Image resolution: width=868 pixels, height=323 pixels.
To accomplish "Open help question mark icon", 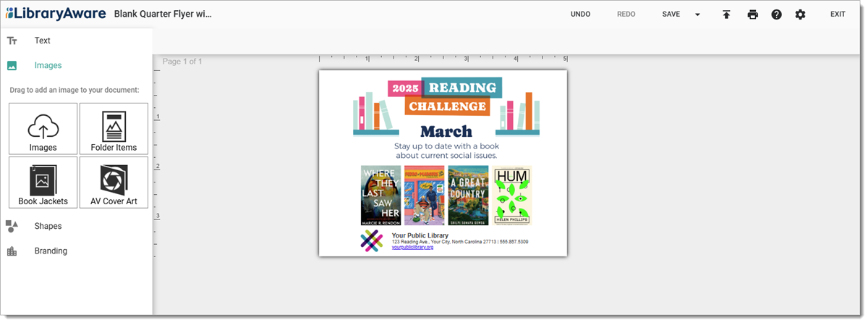I will pyautogui.click(x=776, y=14).
